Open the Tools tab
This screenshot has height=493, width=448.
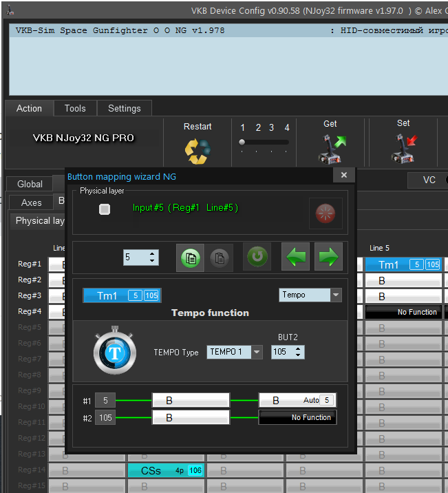75,109
